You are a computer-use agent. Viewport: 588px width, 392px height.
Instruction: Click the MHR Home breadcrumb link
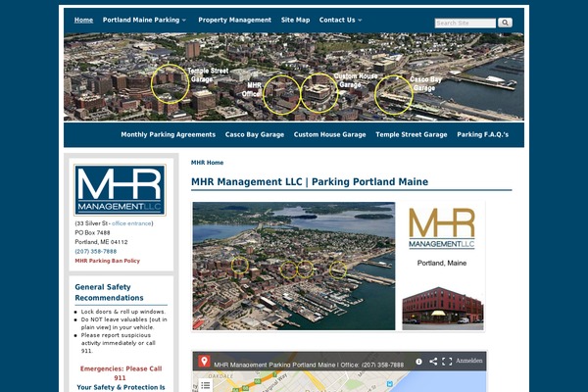click(207, 163)
